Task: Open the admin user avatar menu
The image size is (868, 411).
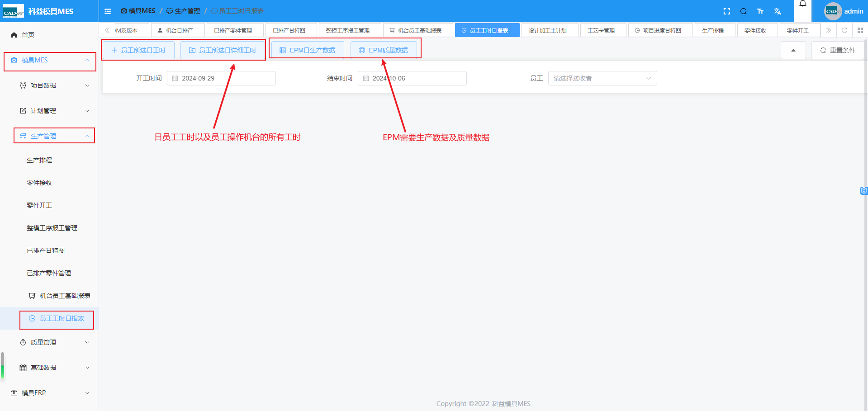Action: [x=844, y=11]
